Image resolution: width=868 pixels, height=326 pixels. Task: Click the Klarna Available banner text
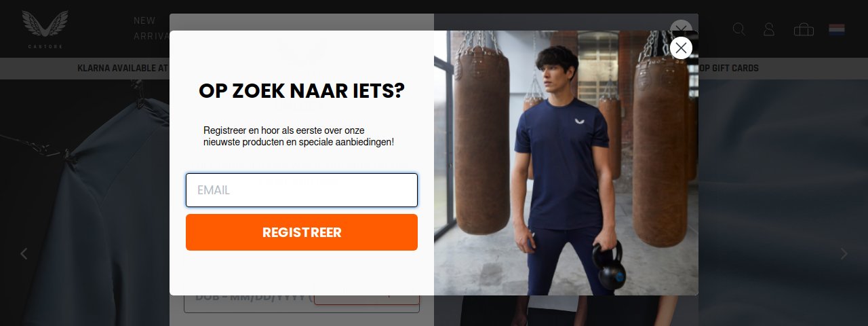click(123, 69)
